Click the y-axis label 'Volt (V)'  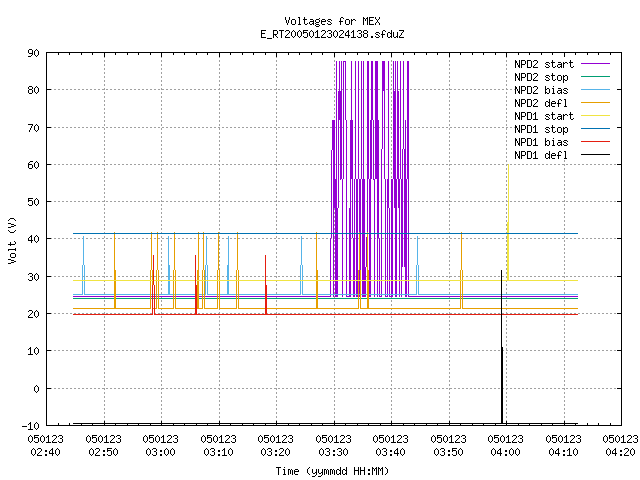pyautogui.click(x=12, y=240)
